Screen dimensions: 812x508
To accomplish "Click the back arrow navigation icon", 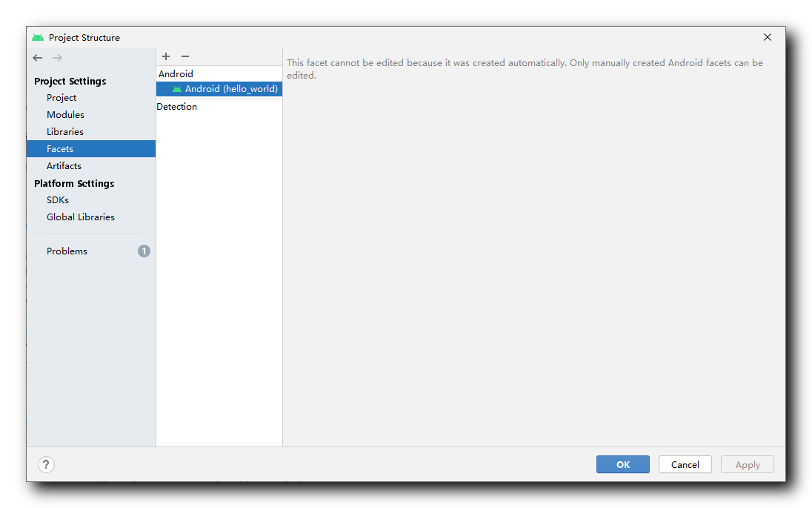I will tap(37, 58).
